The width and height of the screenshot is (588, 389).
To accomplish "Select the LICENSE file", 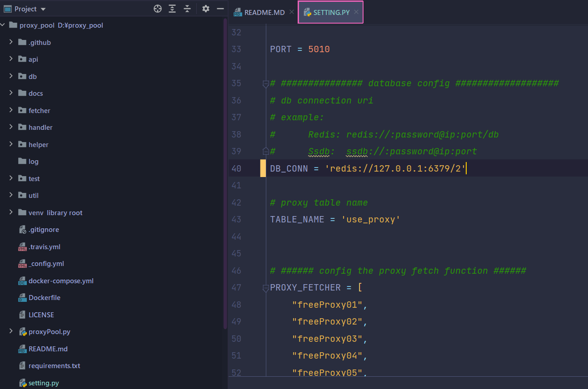I will [41, 315].
